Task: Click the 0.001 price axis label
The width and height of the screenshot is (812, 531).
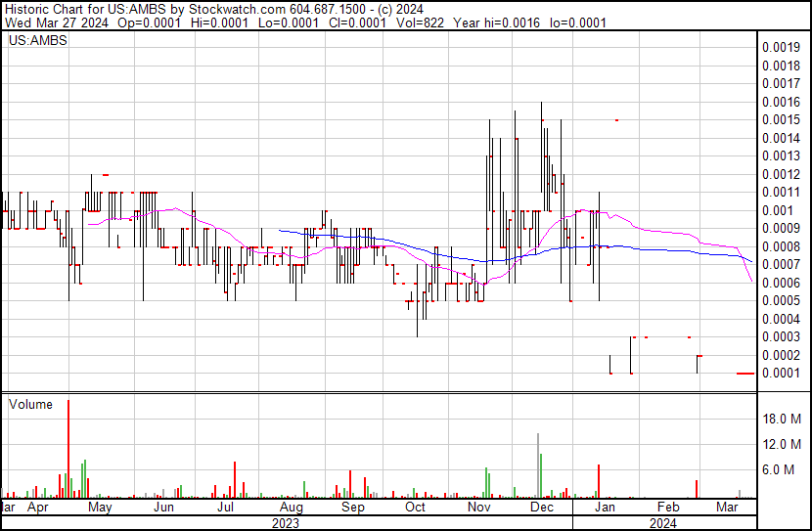Action: point(778,210)
